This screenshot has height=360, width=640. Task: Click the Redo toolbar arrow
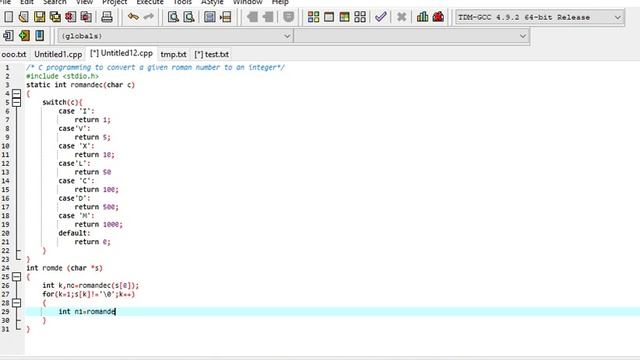tap(149, 17)
